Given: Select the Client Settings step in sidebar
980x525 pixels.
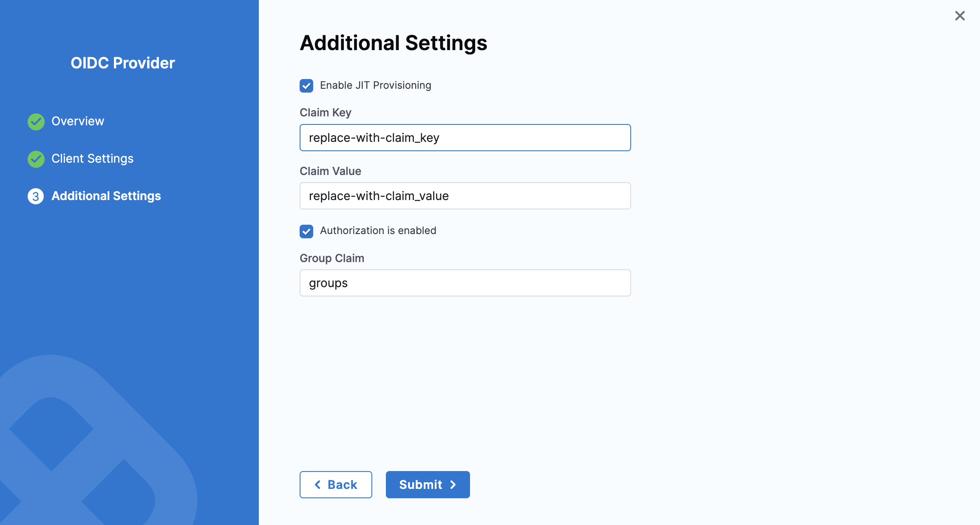Looking at the screenshot, I should coord(92,159).
